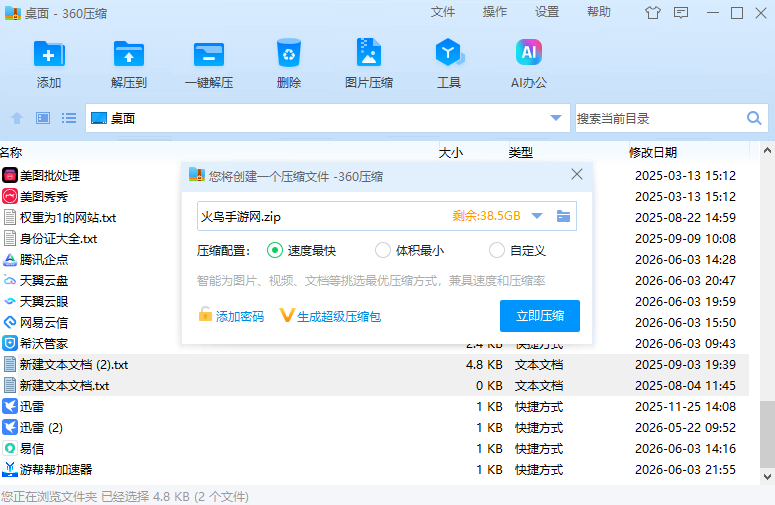Click the scroll-up arrow of the file list

coord(767,150)
